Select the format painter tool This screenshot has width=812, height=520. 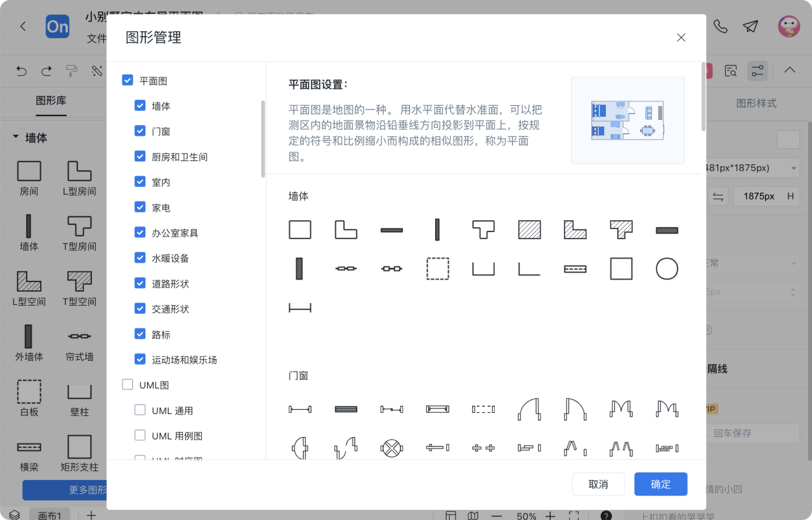71,70
